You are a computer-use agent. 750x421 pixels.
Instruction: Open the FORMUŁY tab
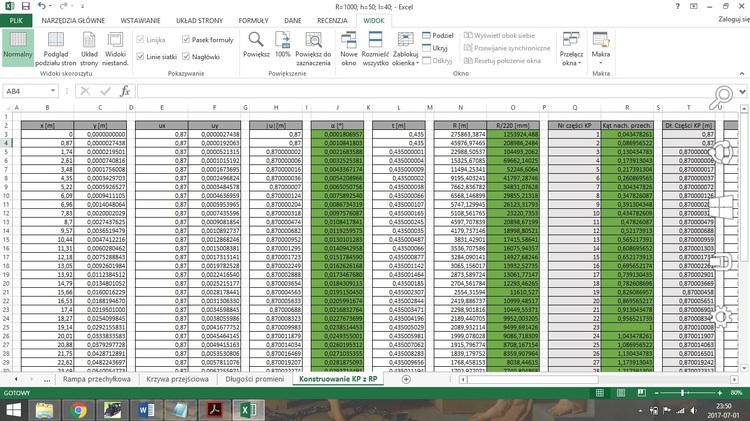(x=254, y=21)
